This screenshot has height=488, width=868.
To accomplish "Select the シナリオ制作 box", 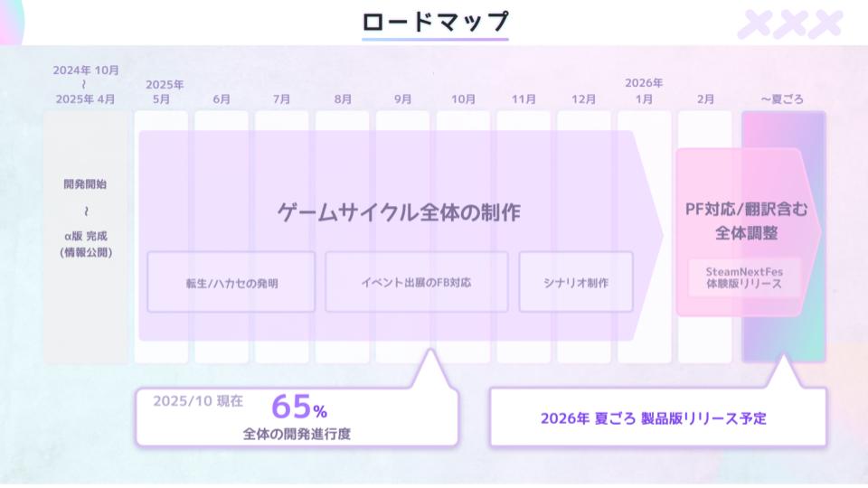I will (x=576, y=283).
